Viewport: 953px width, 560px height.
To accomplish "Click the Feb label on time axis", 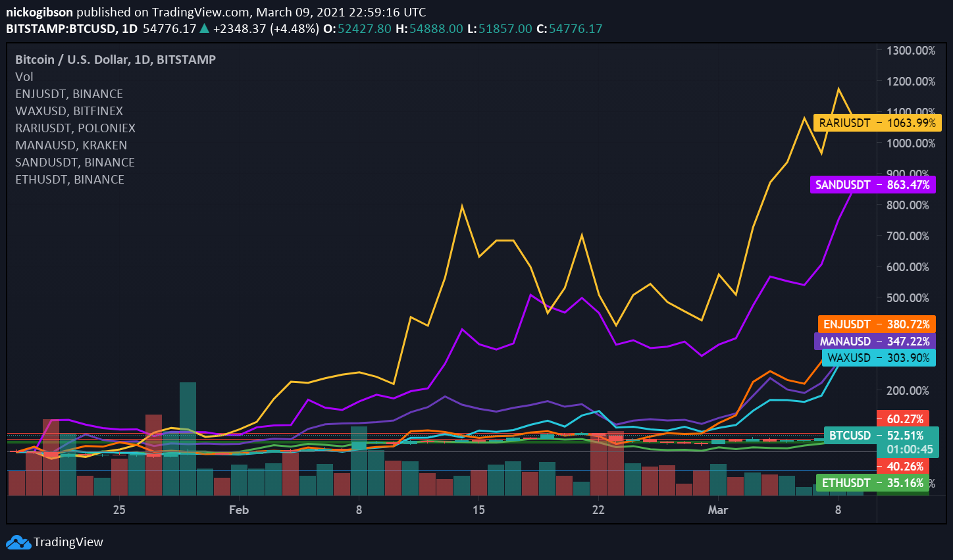I will click(239, 510).
